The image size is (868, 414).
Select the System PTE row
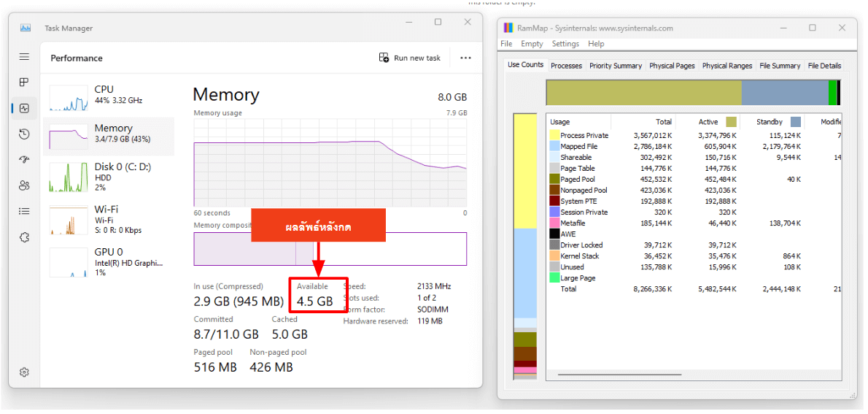click(x=694, y=202)
